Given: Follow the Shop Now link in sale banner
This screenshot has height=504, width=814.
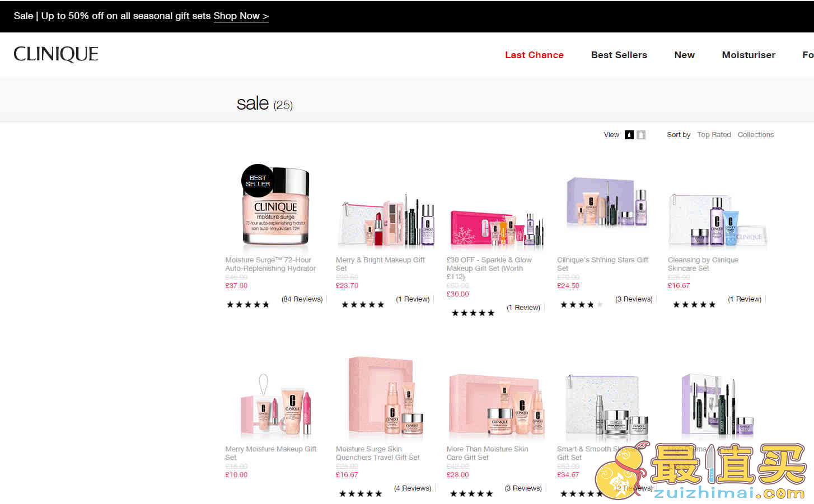Looking at the screenshot, I should click(x=241, y=16).
